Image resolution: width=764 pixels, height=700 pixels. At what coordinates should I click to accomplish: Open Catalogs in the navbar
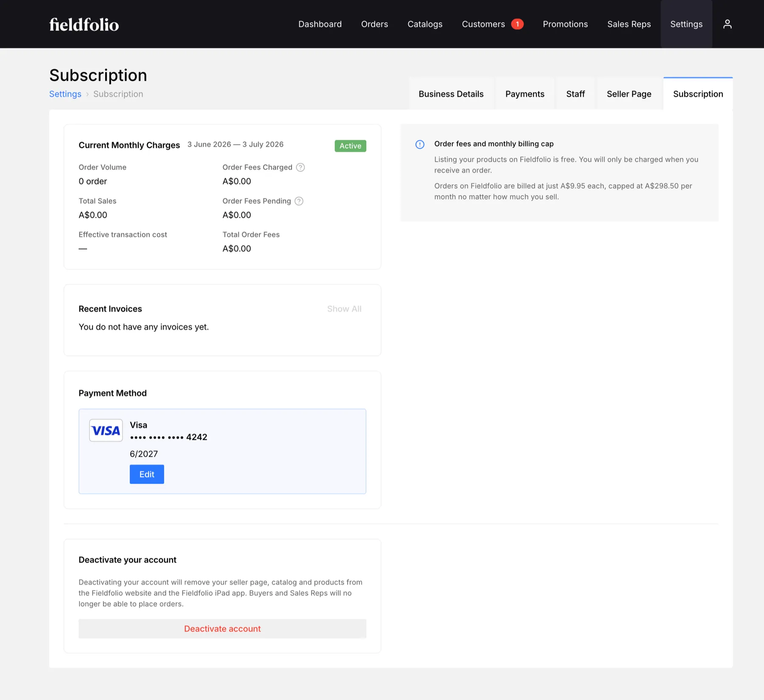coord(425,24)
